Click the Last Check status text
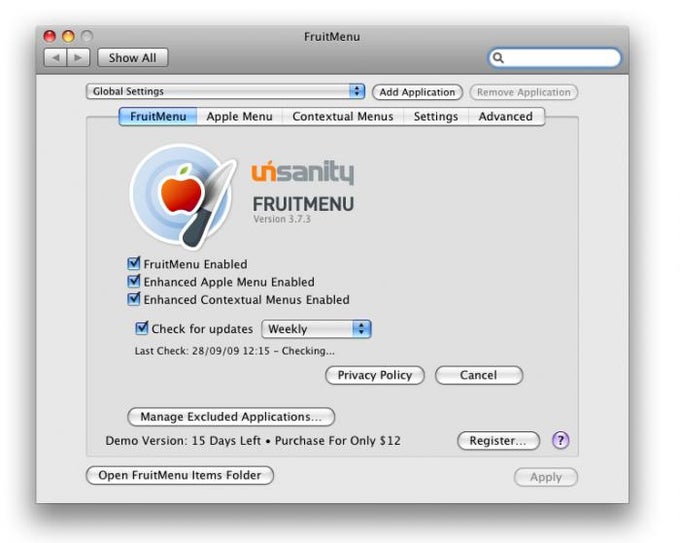Screen dimensions: 680x543 click(235, 351)
